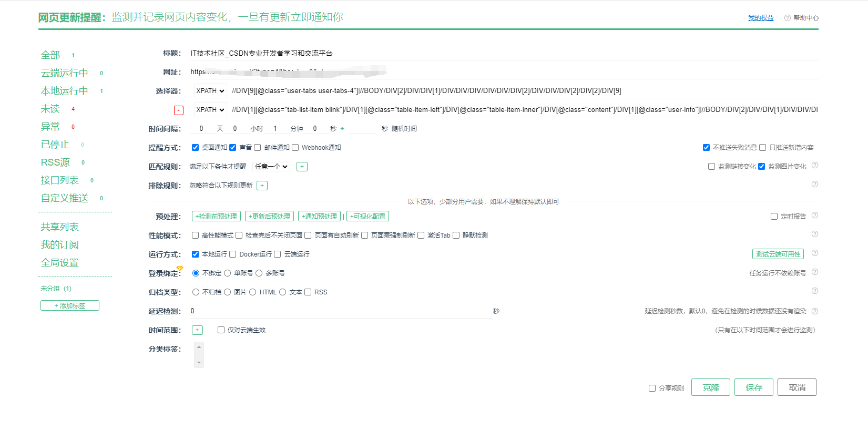The width and height of the screenshot is (868, 440).
Task: Click +检测前预处理 button
Action: point(216,217)
